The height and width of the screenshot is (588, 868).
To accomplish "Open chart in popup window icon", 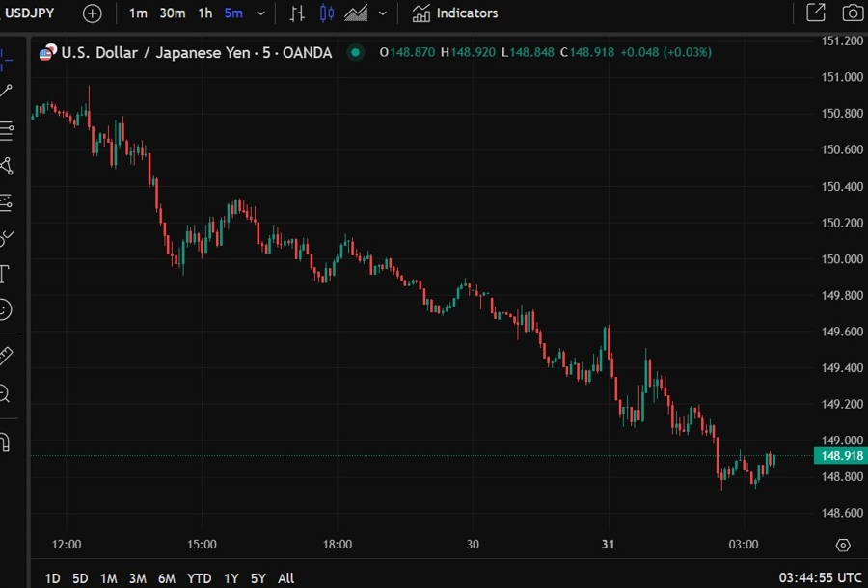I will (x=815, y=13).
